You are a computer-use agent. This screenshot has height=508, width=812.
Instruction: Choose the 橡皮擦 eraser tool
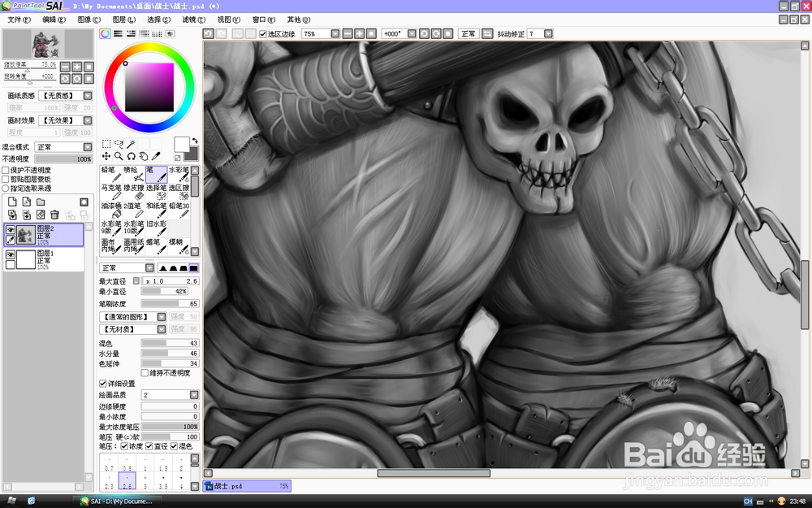click(x=134, y=193)
